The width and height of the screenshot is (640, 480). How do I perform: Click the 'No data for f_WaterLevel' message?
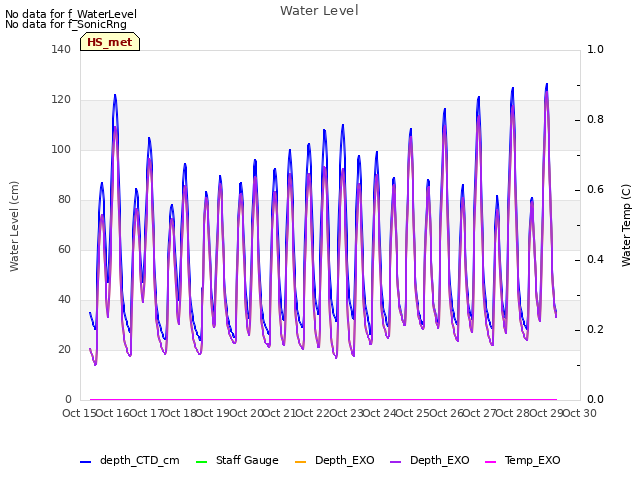(x=71, y=14)
